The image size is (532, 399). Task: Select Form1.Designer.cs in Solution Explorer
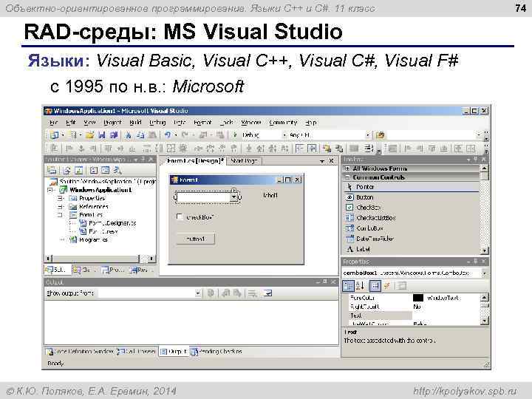[x=112, y=223]
